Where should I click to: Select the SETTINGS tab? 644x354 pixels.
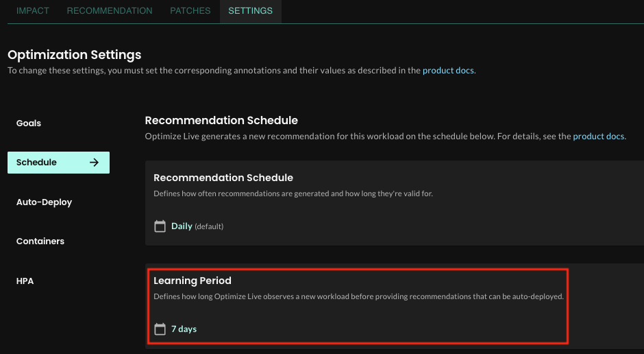click(x=250, y=11)
